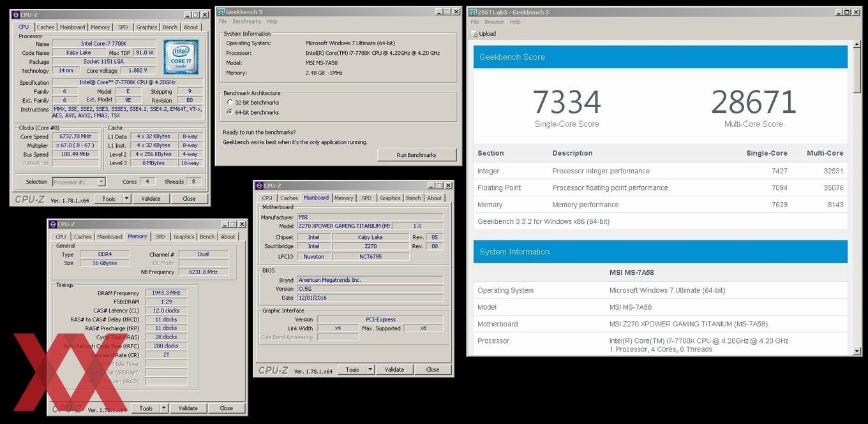Click the Close button in the CPU-Z Memory window
The image size is (868, 424).
[226, 408]
